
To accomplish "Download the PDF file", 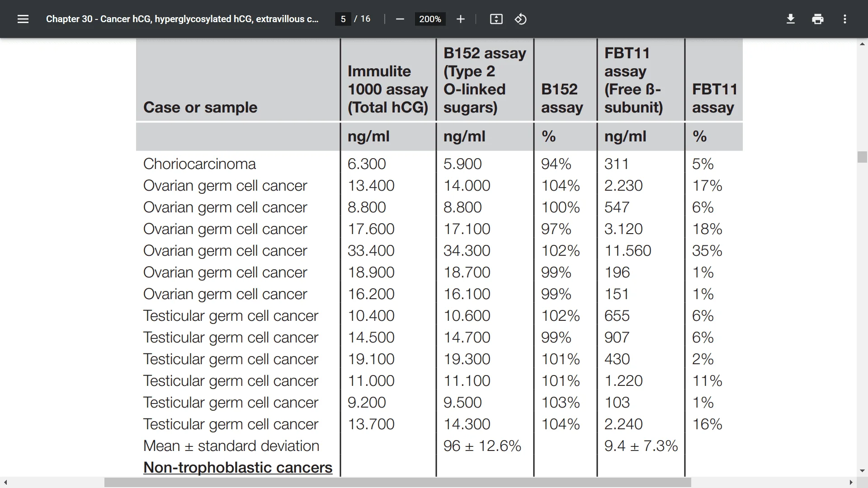I will coord(791,19).
